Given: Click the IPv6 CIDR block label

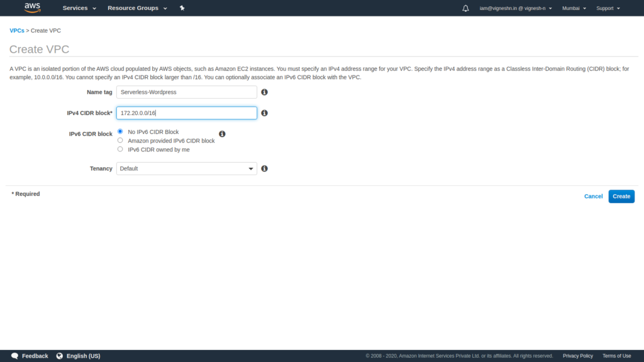Looking at the screenshot, I should [91, 134].
